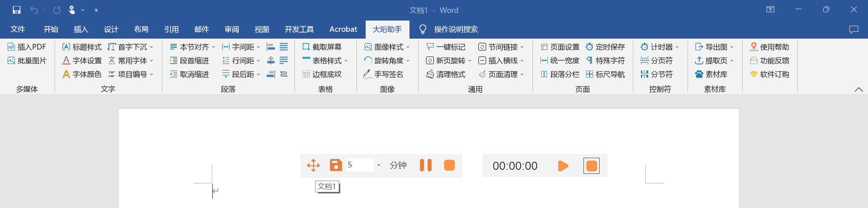Screen dimensions: 868x208
Task: Click the Redo icon in quick access toolbar
Action: 57,10
